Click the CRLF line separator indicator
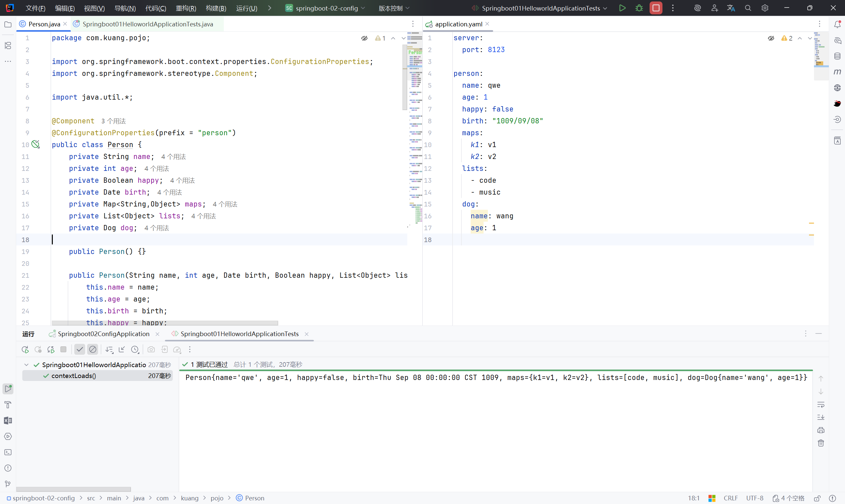Image resolution: width=845 pixels, height=504 pixels. pos(730,498)
